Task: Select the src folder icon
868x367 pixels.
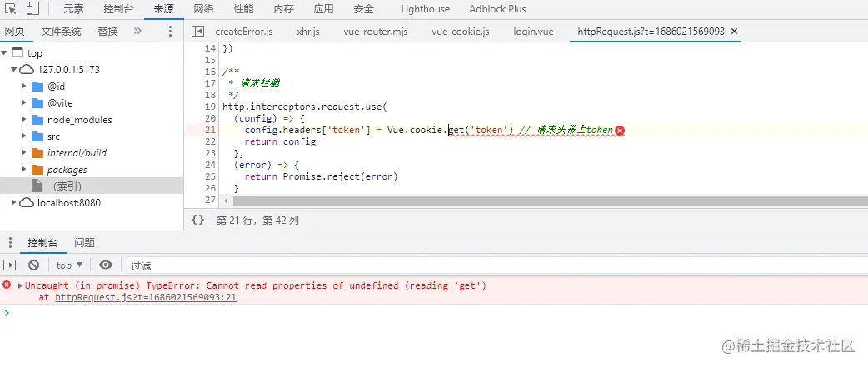Action: (37, 136)
